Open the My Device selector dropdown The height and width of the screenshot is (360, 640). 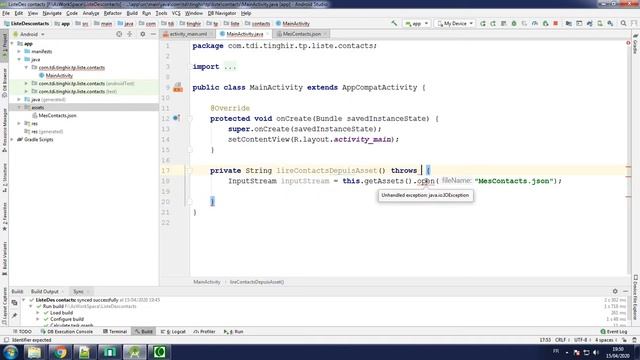click(455, 24)
